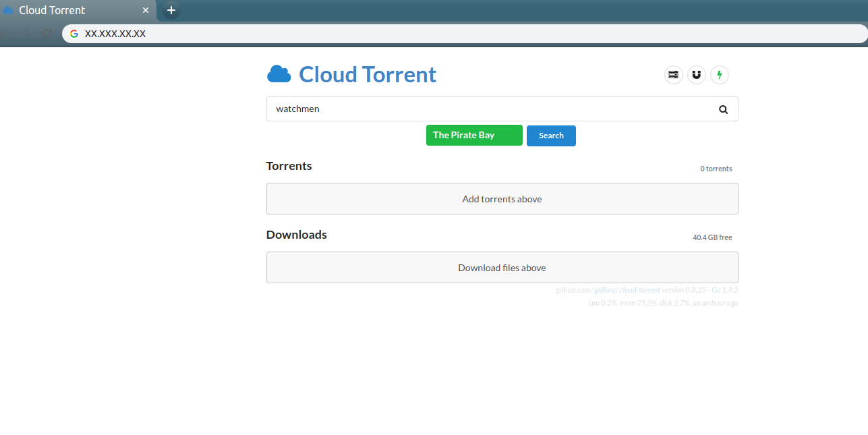Focus the watchmen search input field
Viewport: 868px width, 435px height.
502,109
